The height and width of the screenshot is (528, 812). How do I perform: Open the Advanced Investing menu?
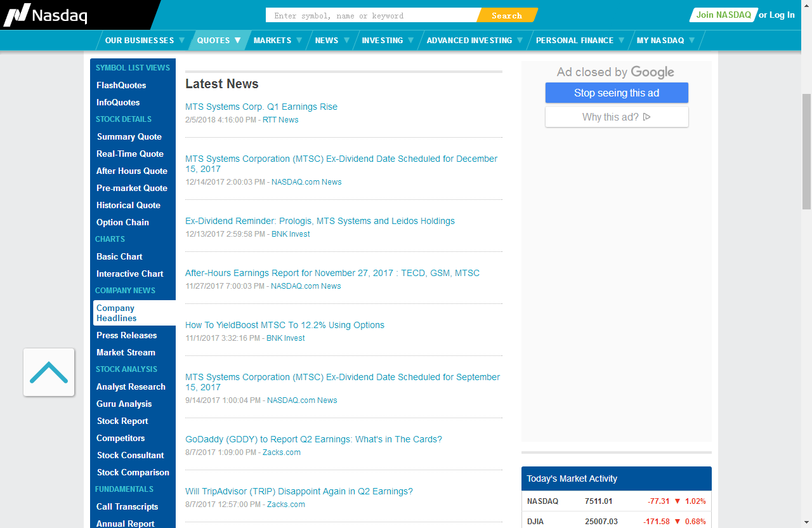(x=469, y=40)
